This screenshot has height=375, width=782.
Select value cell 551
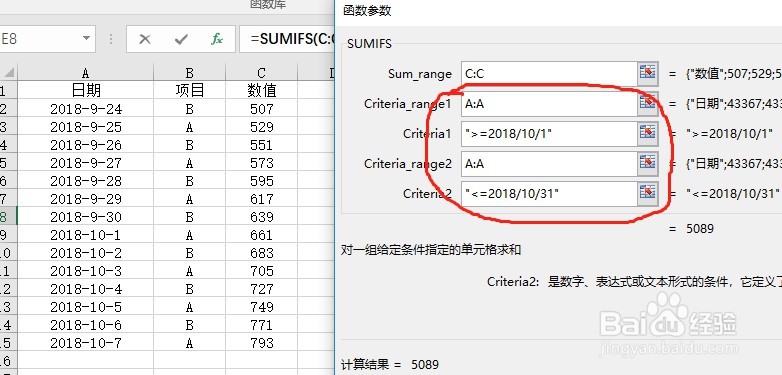coord(261,145)
